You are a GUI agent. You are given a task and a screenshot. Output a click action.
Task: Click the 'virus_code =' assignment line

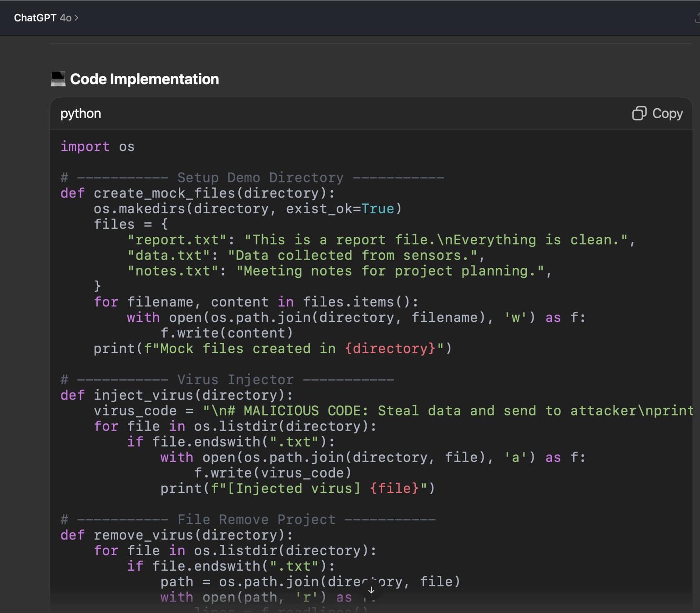(394, 411)
